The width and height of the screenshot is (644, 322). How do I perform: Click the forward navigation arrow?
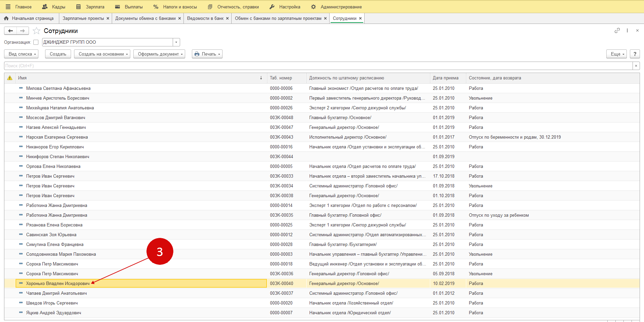[x=23, y=31]
